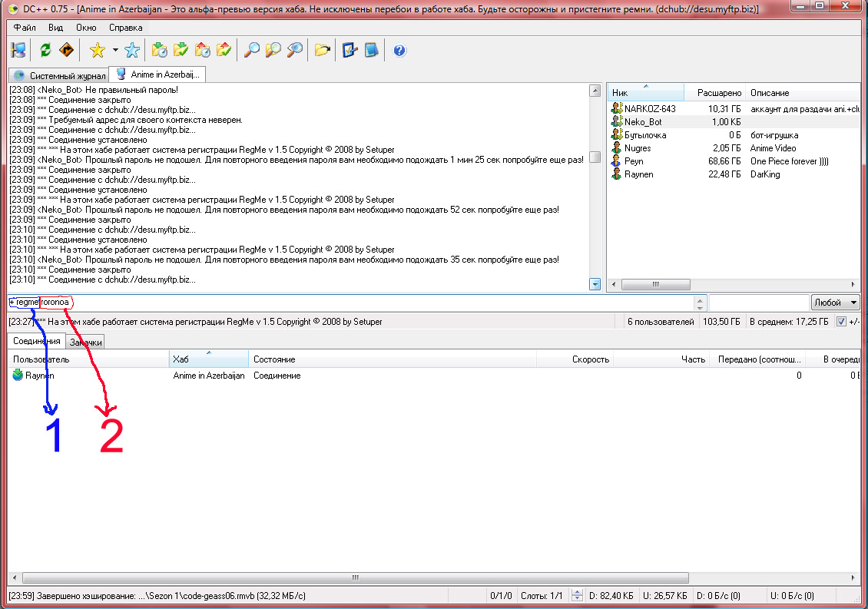Click the chat input box spinner arrows
The width and height of the screenshot is (868, 609).
click(x=700, y=303)
